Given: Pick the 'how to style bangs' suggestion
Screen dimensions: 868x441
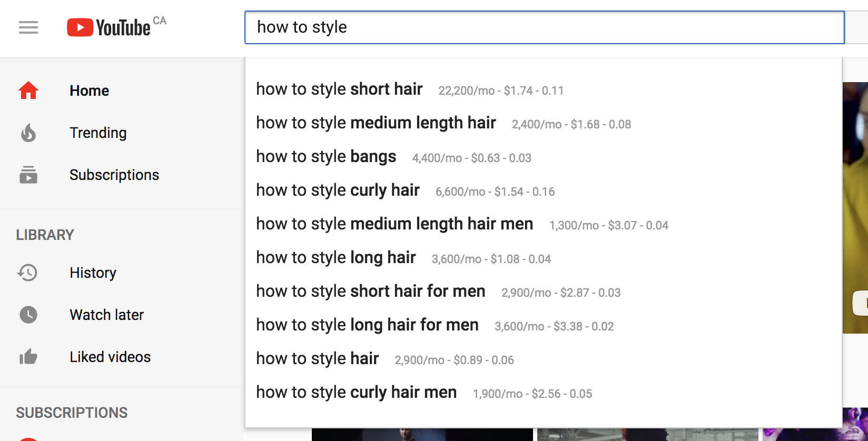Looking at the screenshot, I should pyautogui.click(x=326, y=157).
